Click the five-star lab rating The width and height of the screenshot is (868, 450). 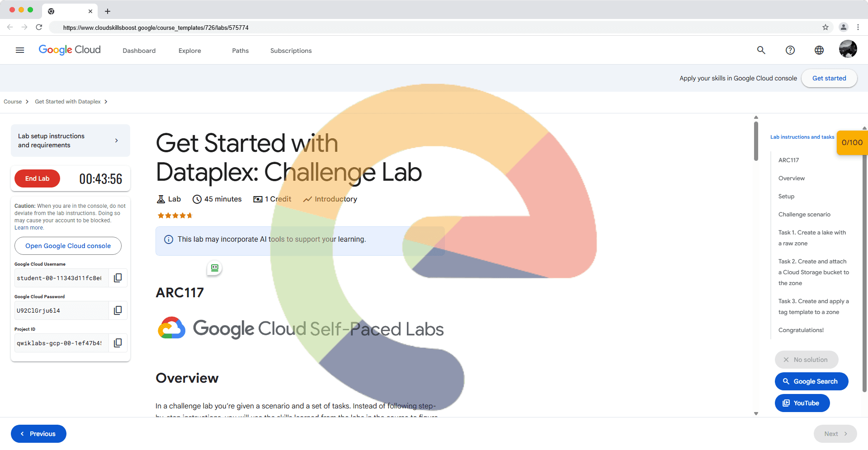point(175,216)
